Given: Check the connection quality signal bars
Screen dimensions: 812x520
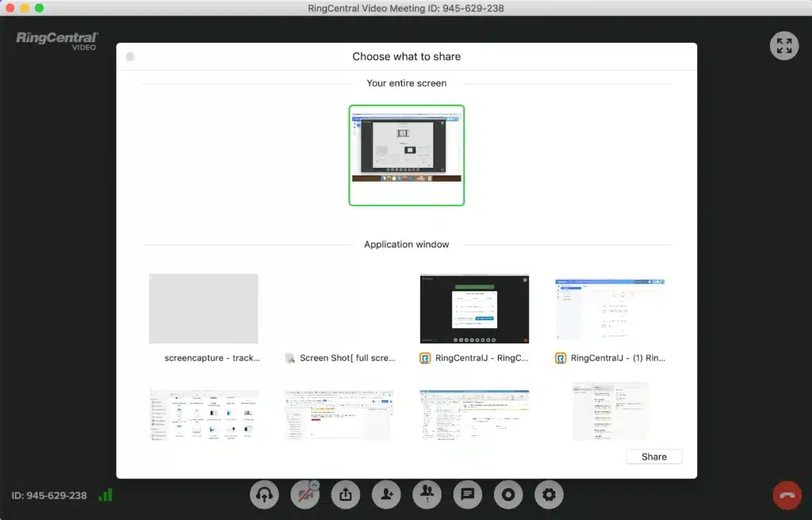Looking at the screenshot, I should click(105, 495).
